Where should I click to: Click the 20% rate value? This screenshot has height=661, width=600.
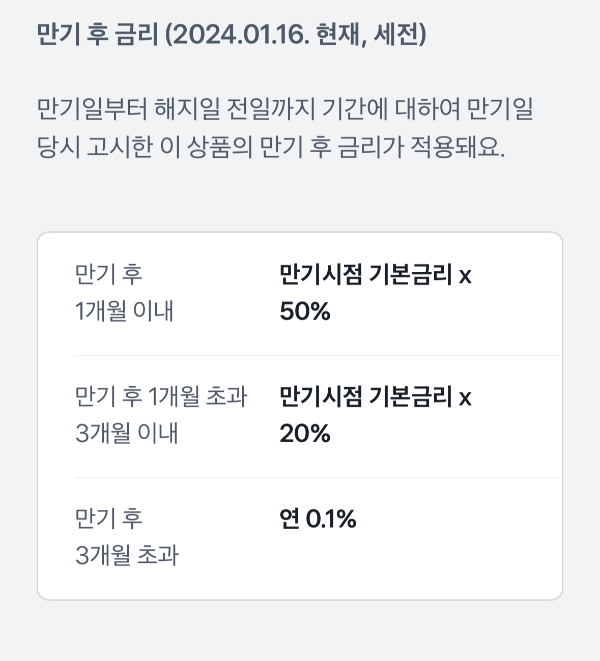tap(305, 433)
